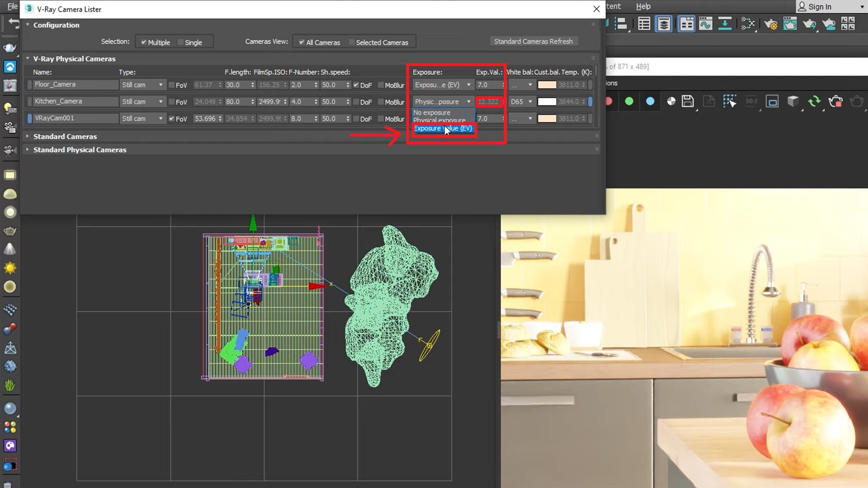Click the Help menu in menu bar
Screen dimensions: 868x488
643,6
